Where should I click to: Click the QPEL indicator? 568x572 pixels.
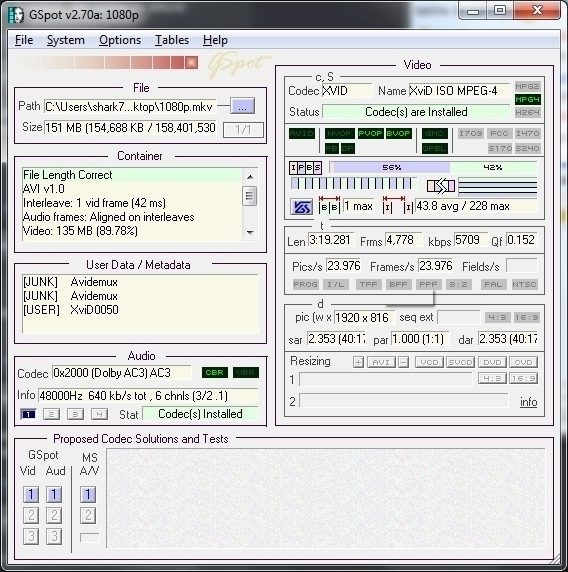(434, 148)
